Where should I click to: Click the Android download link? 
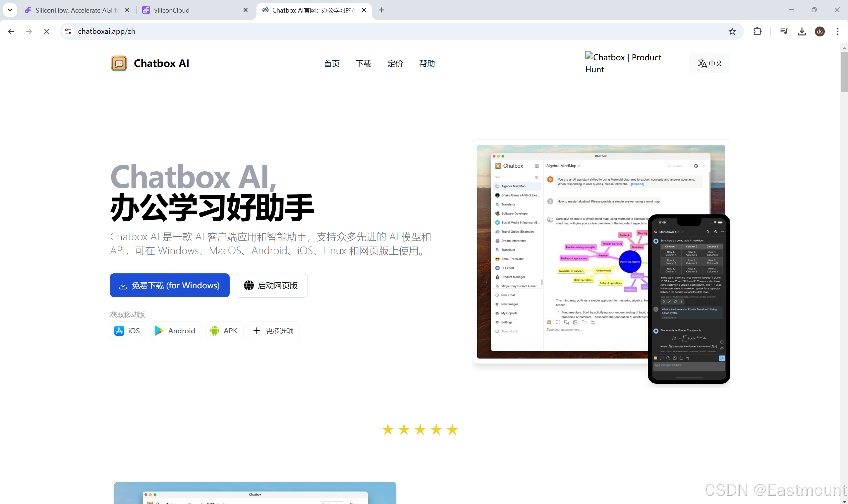[175, 330]
